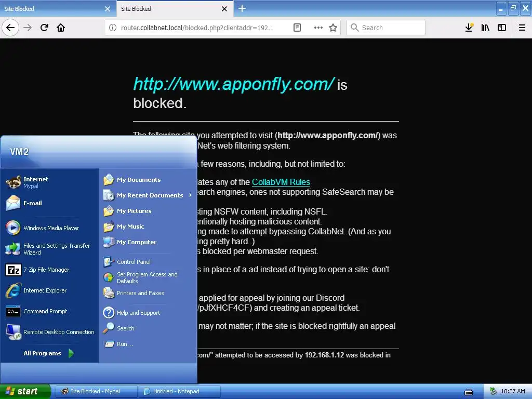The height and width of the screenshot is (399, 532).
Task: Open the library icon
Action: coord(485,28)
